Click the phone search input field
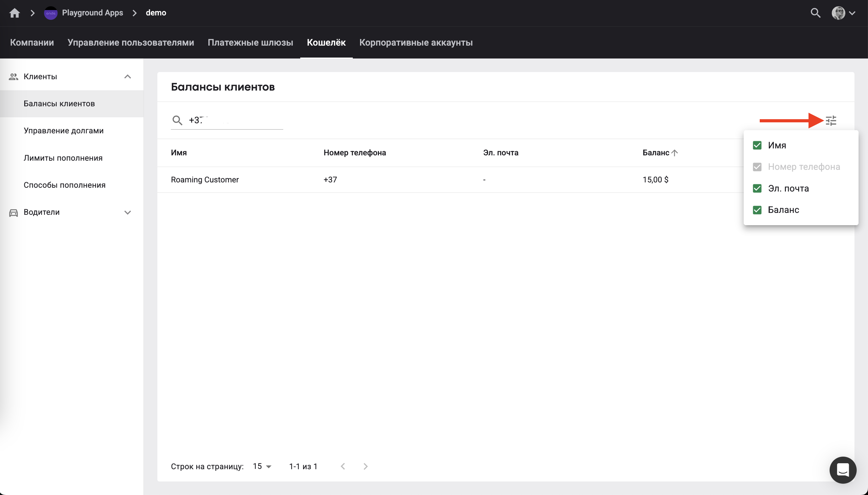 pyautogui.click(x=235, y=120)
